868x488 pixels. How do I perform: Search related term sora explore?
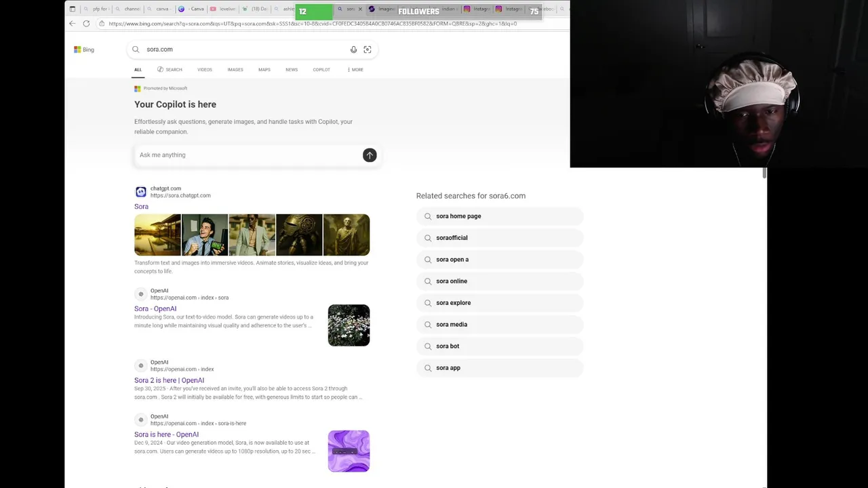(500, 303)
